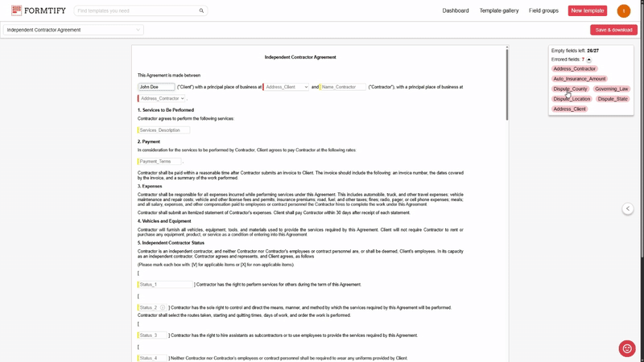This screenshot has width=644, height=362.
Task: Open the Address_Client dropdown field
Action: (287, 87)
